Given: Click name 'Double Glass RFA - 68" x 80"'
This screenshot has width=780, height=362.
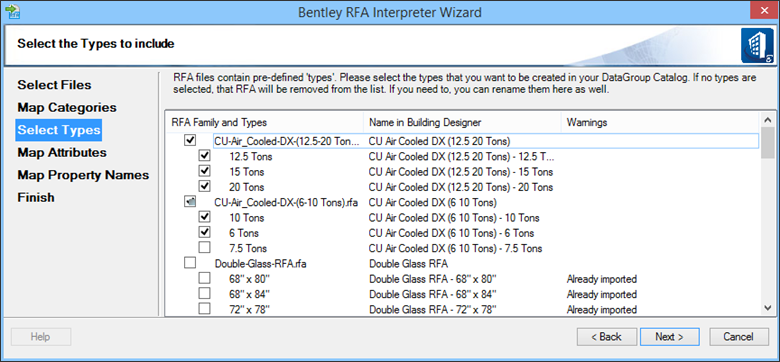Looking at the screenshot, I should (433, 278).
